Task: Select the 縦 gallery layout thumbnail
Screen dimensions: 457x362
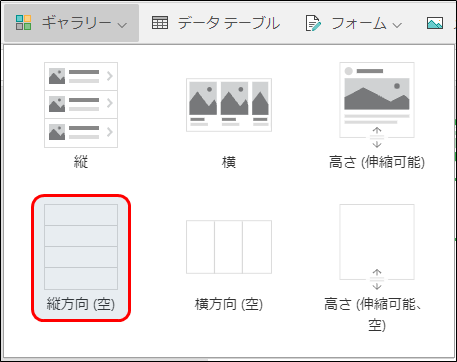Action: 81,105
